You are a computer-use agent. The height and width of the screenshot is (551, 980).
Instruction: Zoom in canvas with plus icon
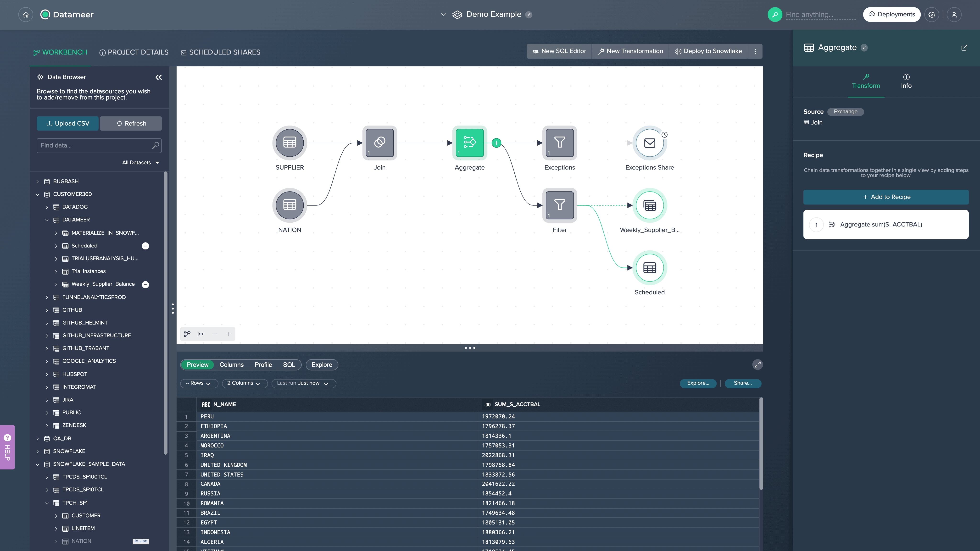(229, 334)
